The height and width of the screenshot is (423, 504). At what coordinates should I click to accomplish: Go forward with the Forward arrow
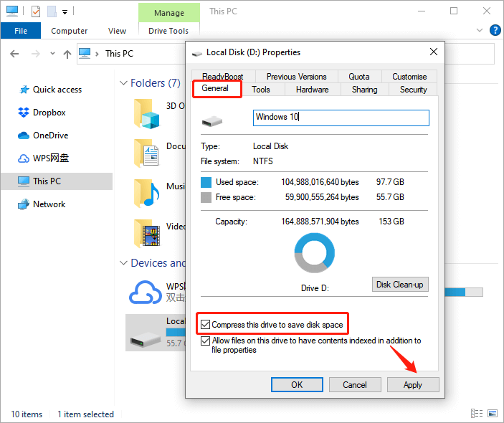[x=35, y=54]
